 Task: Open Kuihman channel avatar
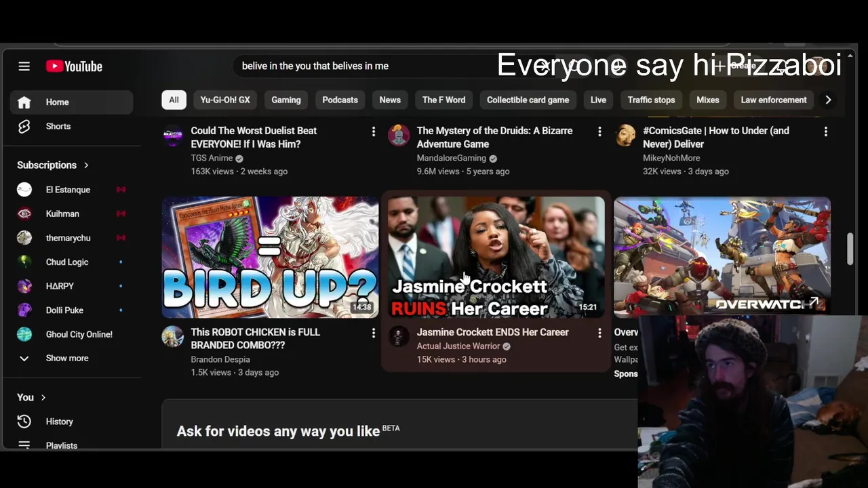click(24, 213)
